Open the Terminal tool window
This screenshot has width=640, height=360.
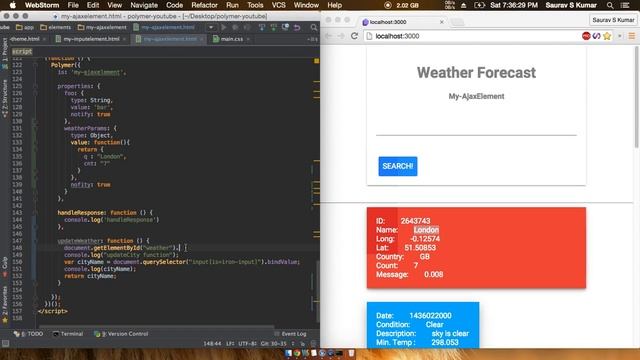[x=68, y=334]
